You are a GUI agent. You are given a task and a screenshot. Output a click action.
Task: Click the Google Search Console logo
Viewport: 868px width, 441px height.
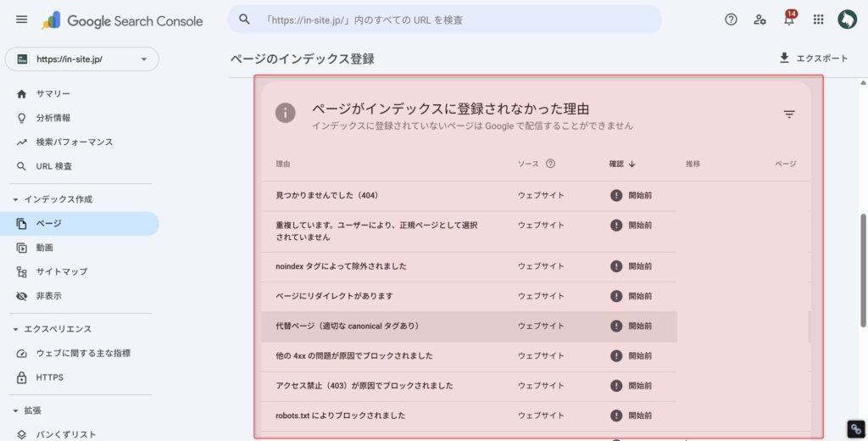[x=122, y=21]
